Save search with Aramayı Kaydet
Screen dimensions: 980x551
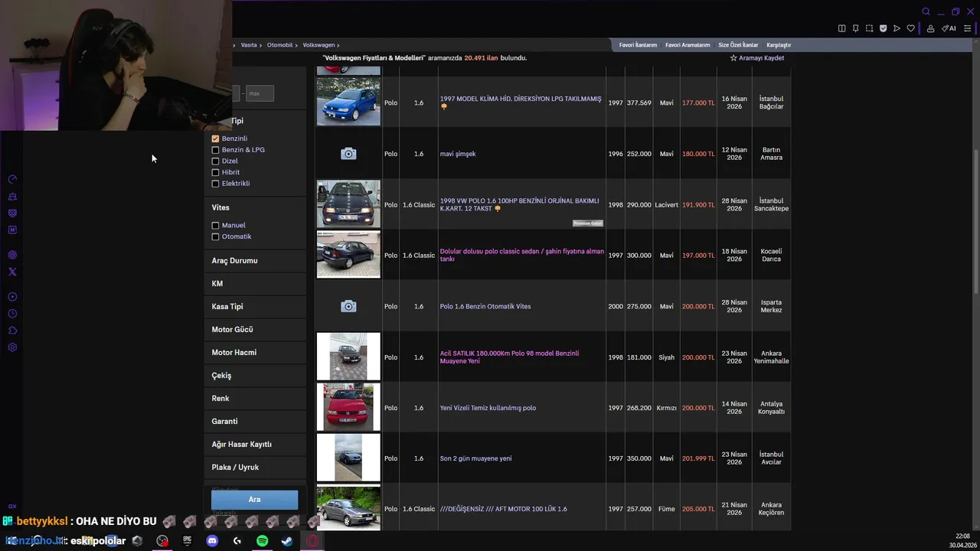tap(757, 58)
